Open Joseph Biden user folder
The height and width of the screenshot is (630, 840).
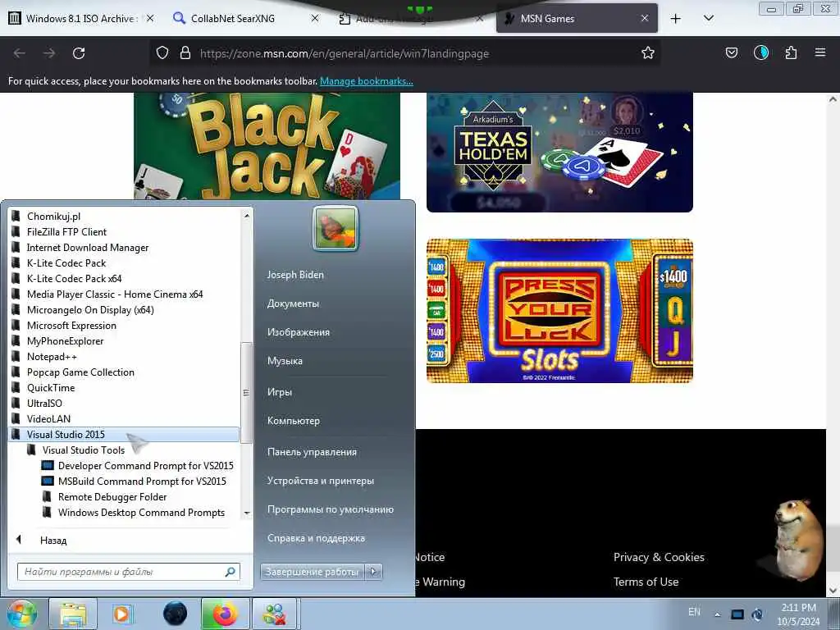pos(295,275)
